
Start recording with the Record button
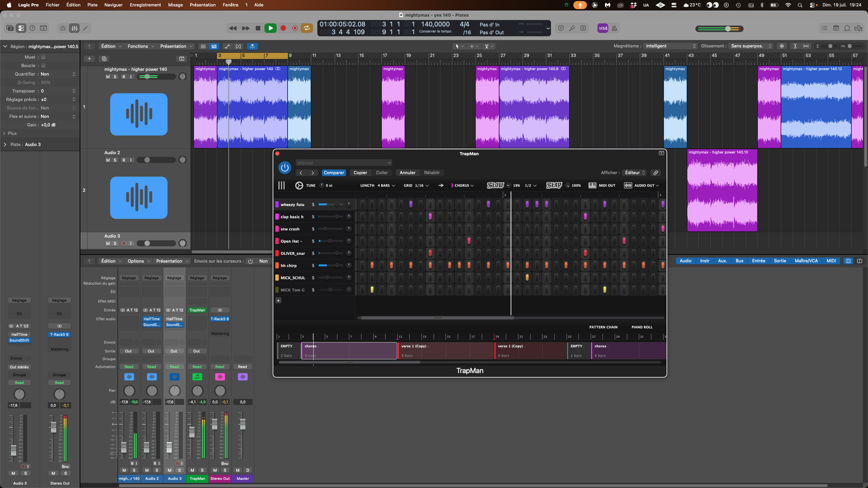[x=283, y=28]
